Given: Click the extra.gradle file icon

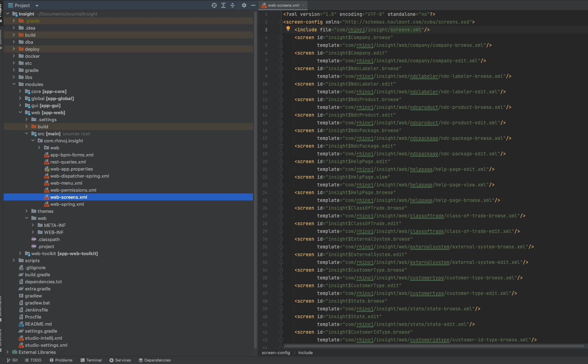Looking at the screenshot, I should 21,289.
